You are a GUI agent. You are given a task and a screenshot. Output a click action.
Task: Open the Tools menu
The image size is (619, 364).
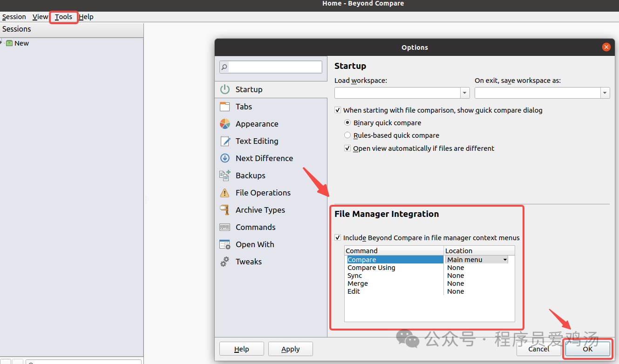(x=63, y=17)
